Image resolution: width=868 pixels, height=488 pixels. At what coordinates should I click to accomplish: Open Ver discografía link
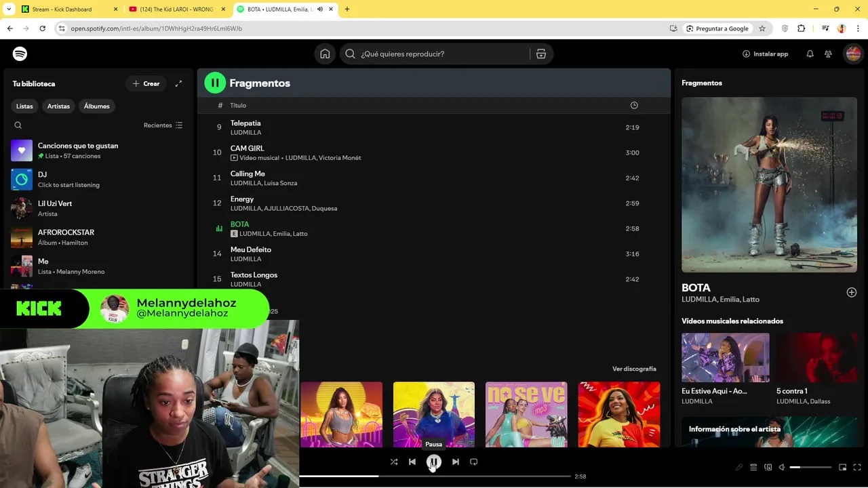pyautogui.click(x=634, y=369)
